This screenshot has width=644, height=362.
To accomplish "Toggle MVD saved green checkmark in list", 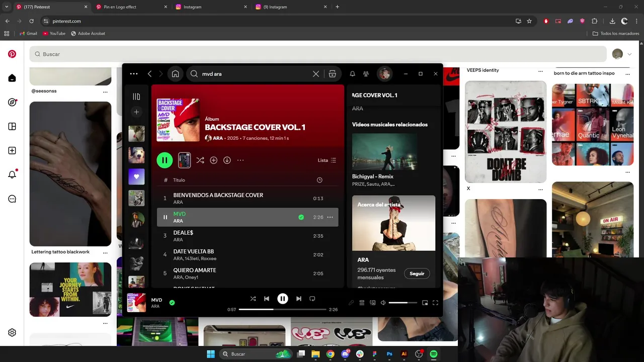I will point(301,217).
